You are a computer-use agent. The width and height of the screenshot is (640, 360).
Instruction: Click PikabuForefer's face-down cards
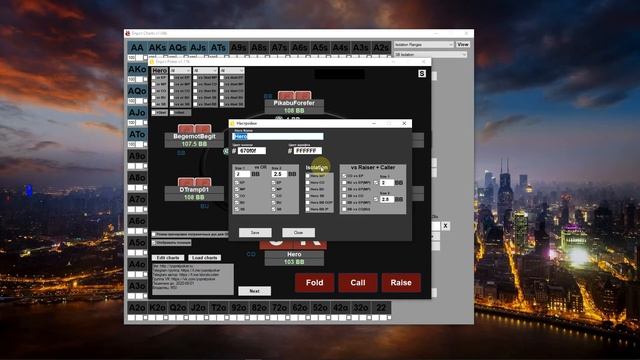tap(294, 96)
